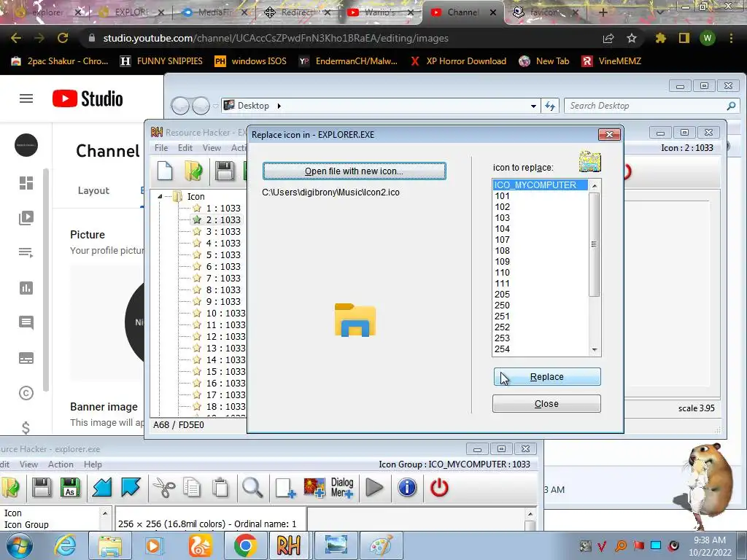Open Action menu in lower Resource Hacker window
Screen dimensions: 747x560
pos(61,464)
